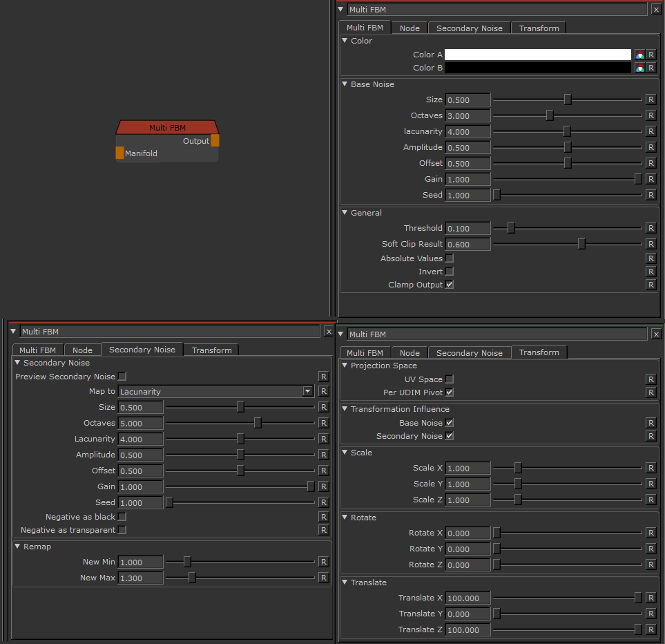
Task: Reset the Base Noise Size value
Action: (x=650, y=100)
